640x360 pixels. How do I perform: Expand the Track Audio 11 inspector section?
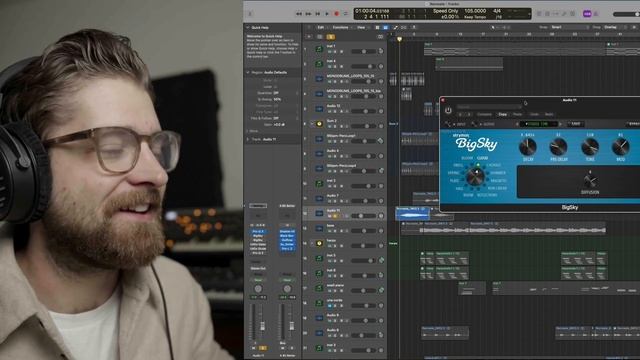[248, 139]
